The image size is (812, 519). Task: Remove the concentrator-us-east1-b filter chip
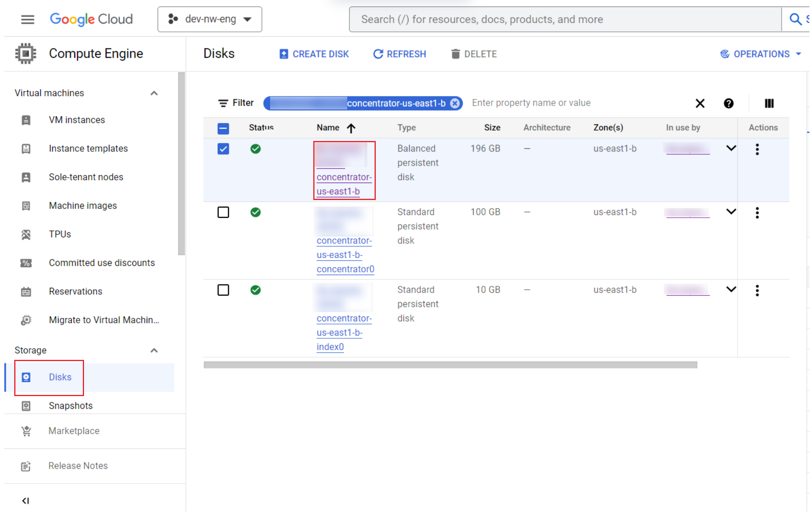click(x=455, y=103)
